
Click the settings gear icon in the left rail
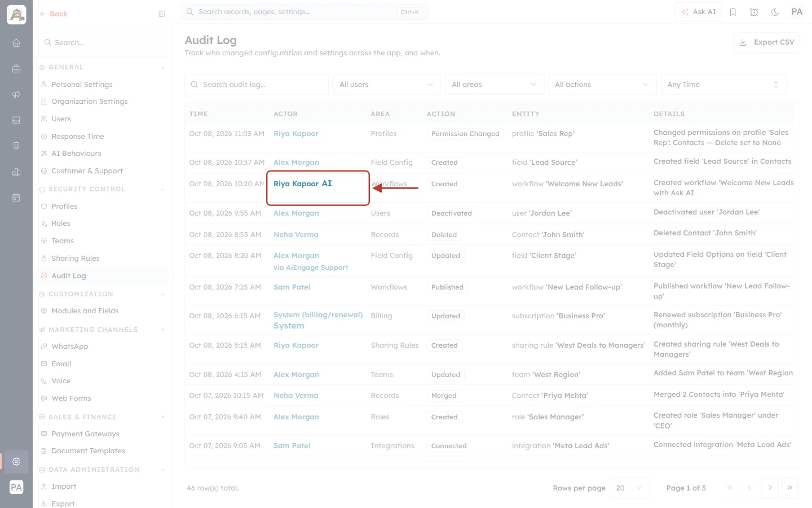point(16,461)
